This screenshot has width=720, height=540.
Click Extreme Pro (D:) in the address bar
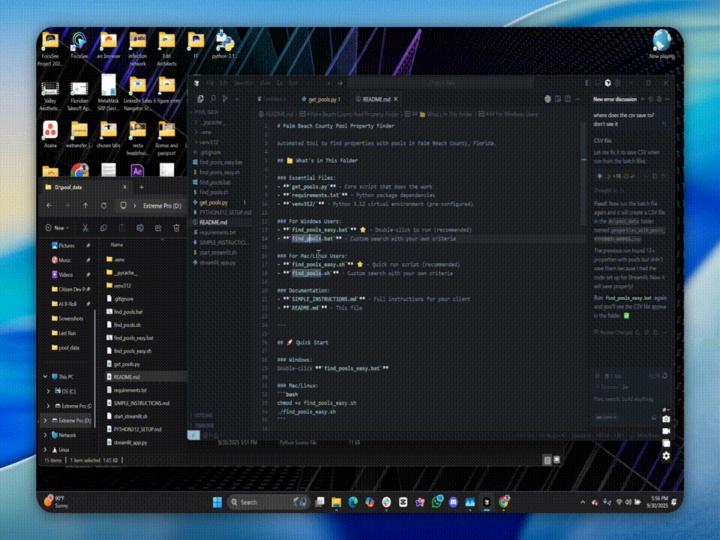tap(162, 205)
